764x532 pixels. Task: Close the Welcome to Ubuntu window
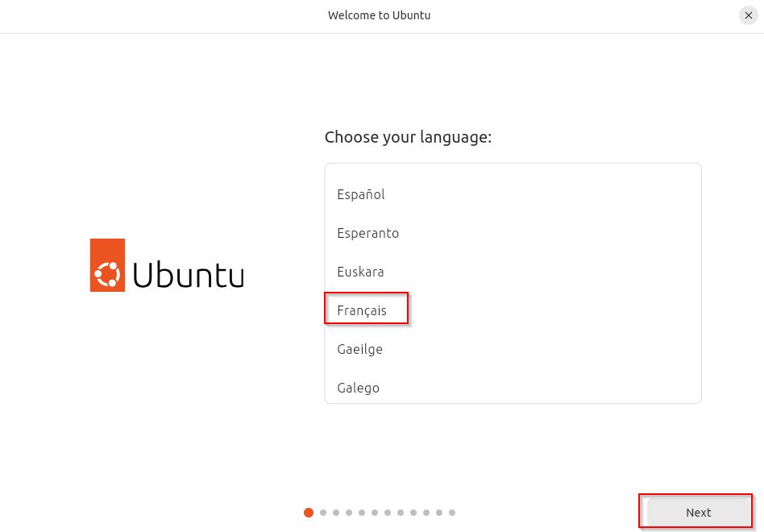coord(749,15)
